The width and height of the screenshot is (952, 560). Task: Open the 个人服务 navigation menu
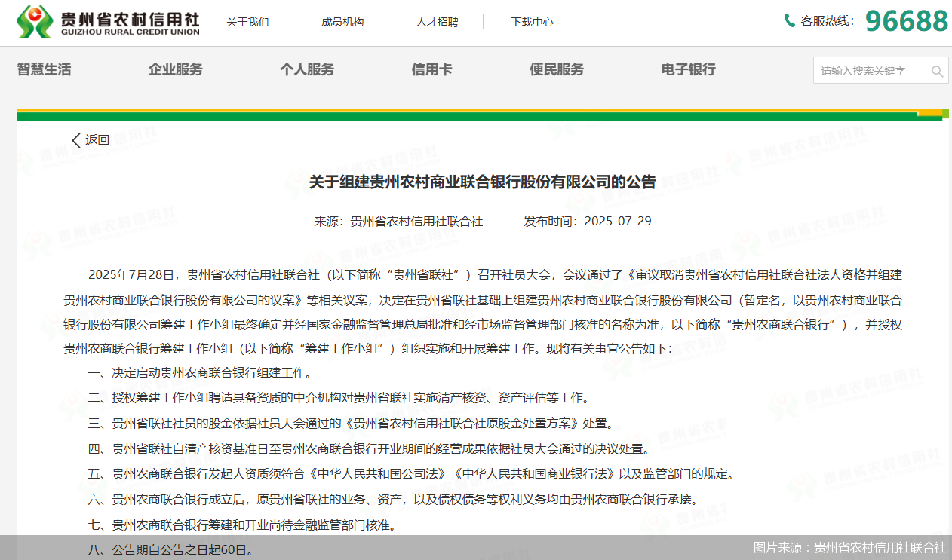(x=307, y=69)
